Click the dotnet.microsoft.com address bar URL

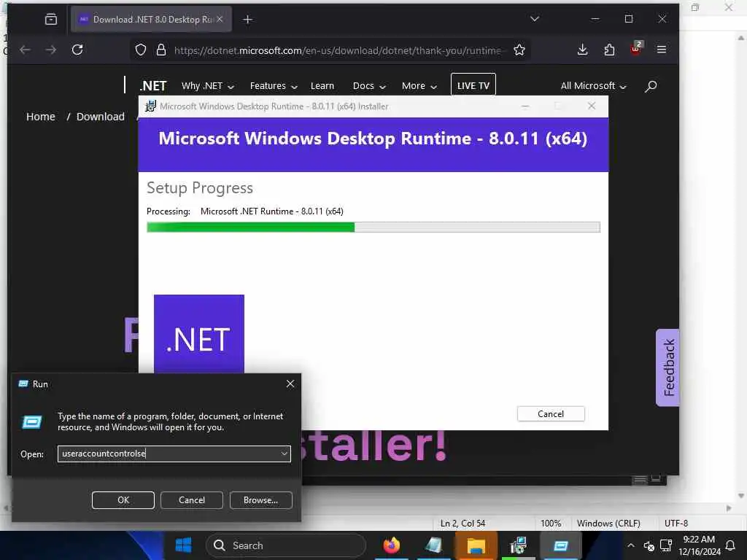point(338,50)
